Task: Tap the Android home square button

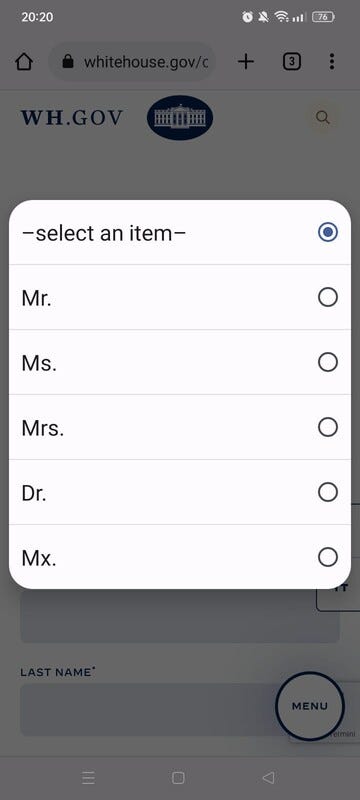Action: coord(178,778)
